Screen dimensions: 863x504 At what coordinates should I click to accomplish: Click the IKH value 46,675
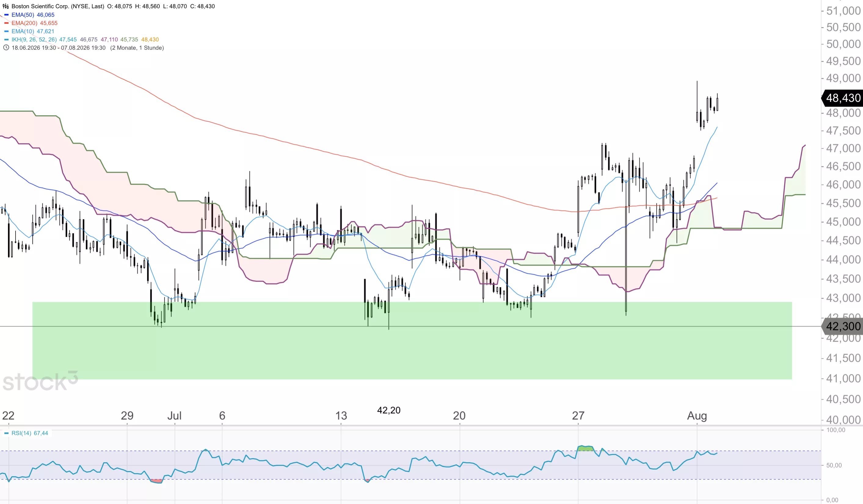pyautogui.click(x=89, y=39)
